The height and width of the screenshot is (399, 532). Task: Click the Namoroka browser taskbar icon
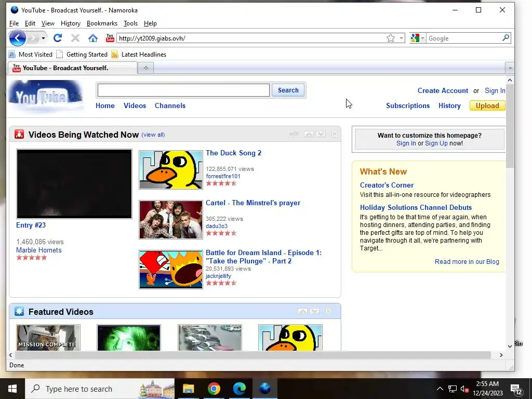tap(264, 389)
